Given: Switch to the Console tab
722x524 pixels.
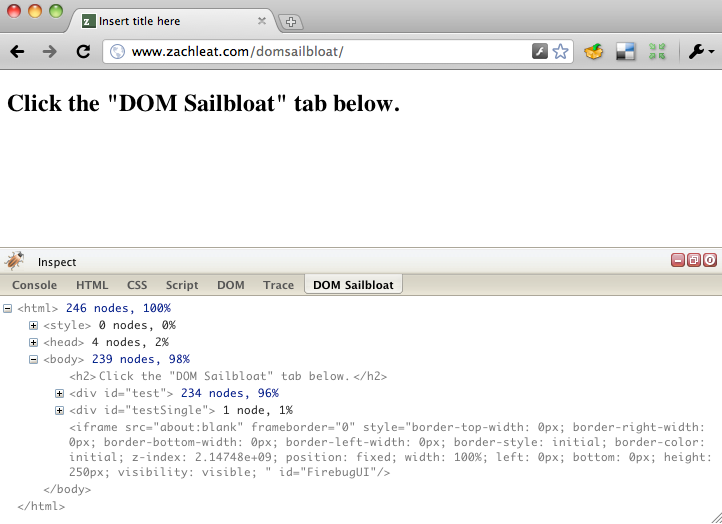Looking at the screenshot, I should (35, 285).
